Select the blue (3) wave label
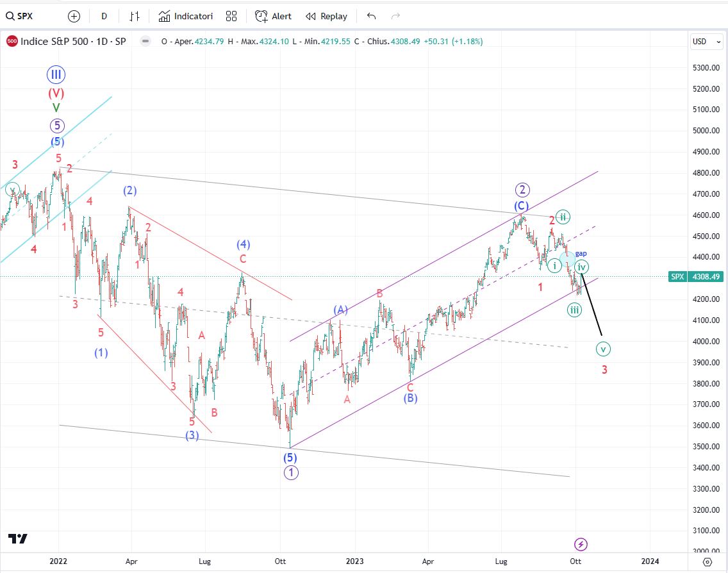This screenshot has width=728, height=573. tap(192, 435)
